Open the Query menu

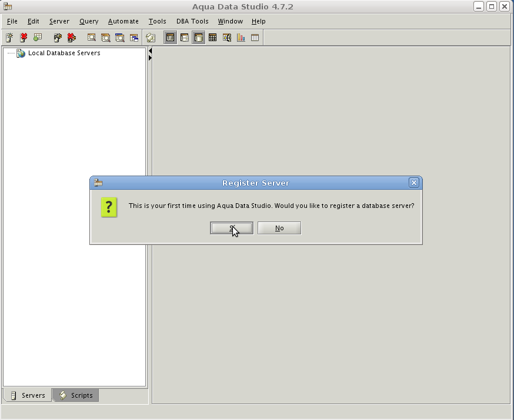click(x=89, y=21)
